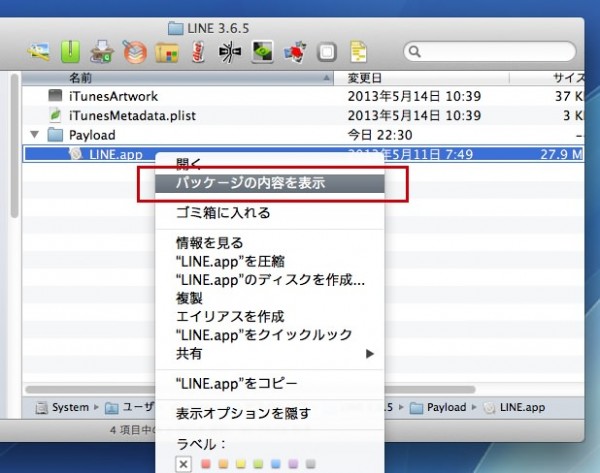Sort by the 変更日 column header
The width and height of the screenshot is (600, 473).
pos(422,78)
